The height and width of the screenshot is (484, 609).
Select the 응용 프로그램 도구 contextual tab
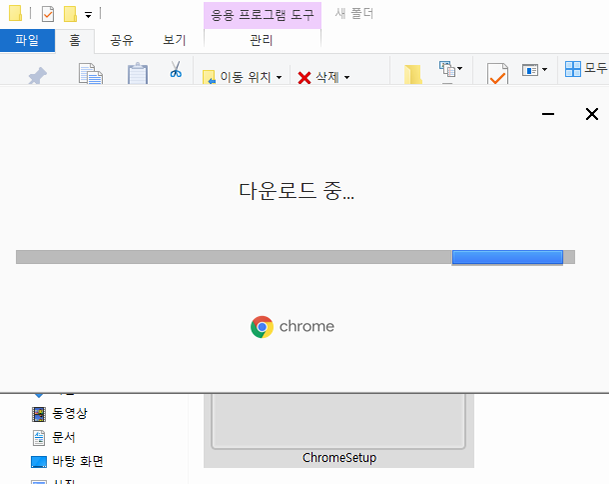pos(262,15)
